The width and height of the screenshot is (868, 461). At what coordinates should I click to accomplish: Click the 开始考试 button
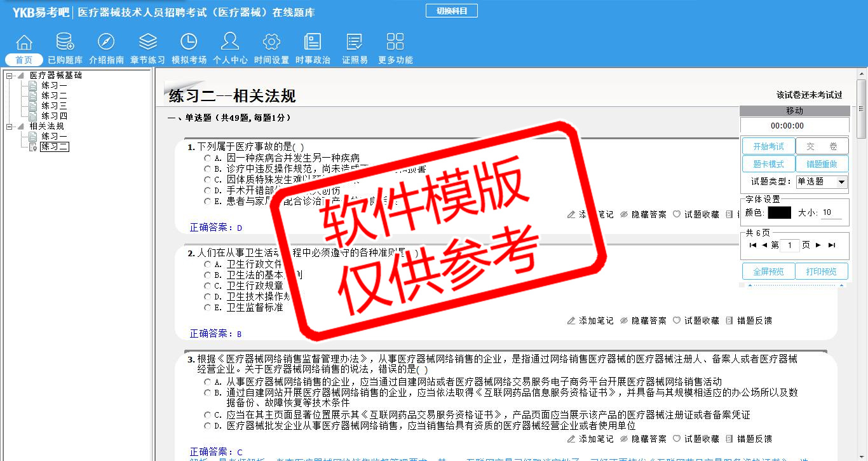(x=768, y=146)
